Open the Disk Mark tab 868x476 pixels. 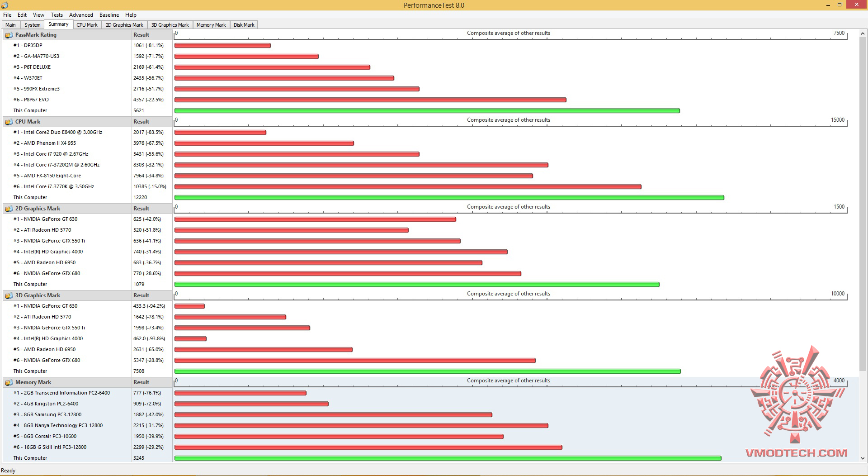pyautogui.click(x=244, y=25)
